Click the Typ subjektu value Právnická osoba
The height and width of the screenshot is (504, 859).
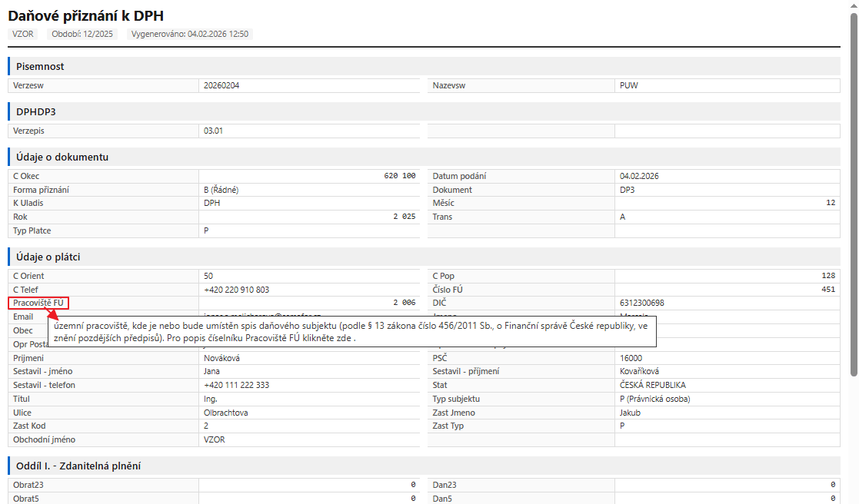click(655, 399)
